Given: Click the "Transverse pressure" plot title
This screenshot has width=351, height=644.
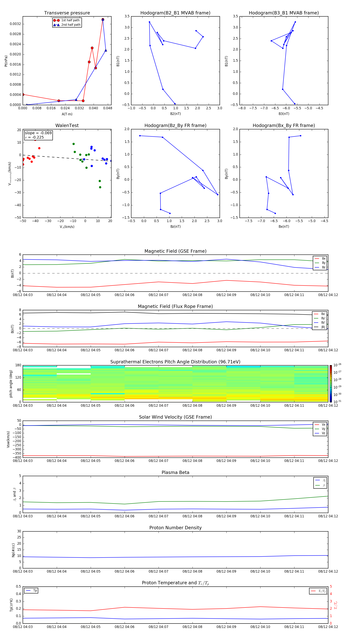Looking at the screenshot, I should point(67,13).
